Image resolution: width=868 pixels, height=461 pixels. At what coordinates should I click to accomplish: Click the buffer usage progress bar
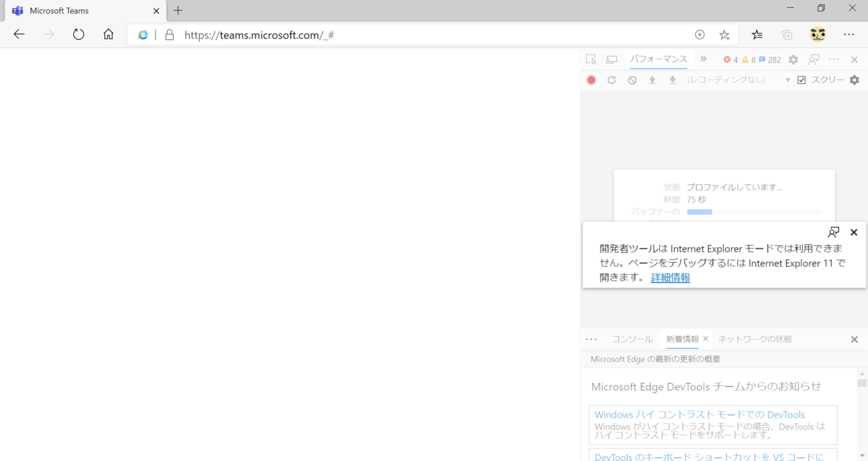(x=754, y=212)
